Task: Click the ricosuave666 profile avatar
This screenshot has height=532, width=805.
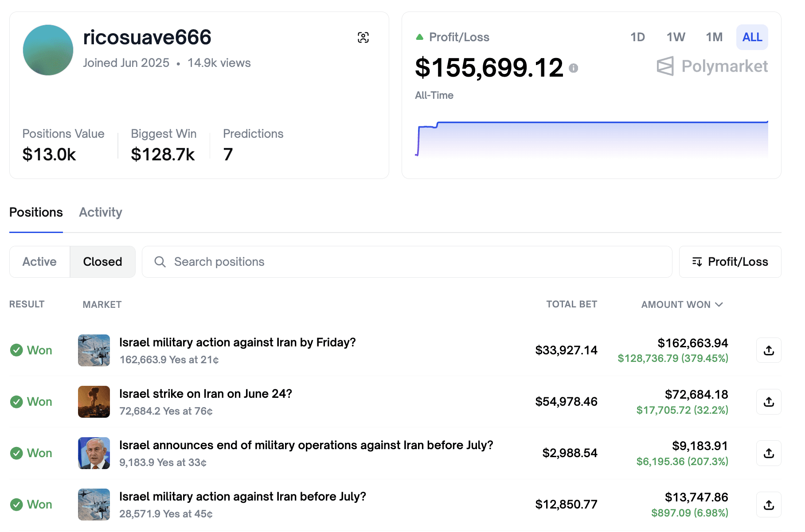Action: pos(48,50)
